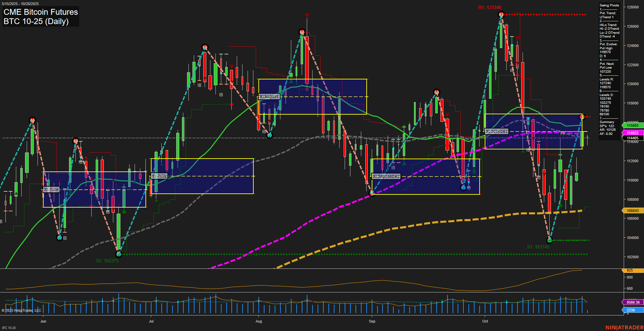Select the M:August monthly range label
644x331 pixels.
coord(269,96)
